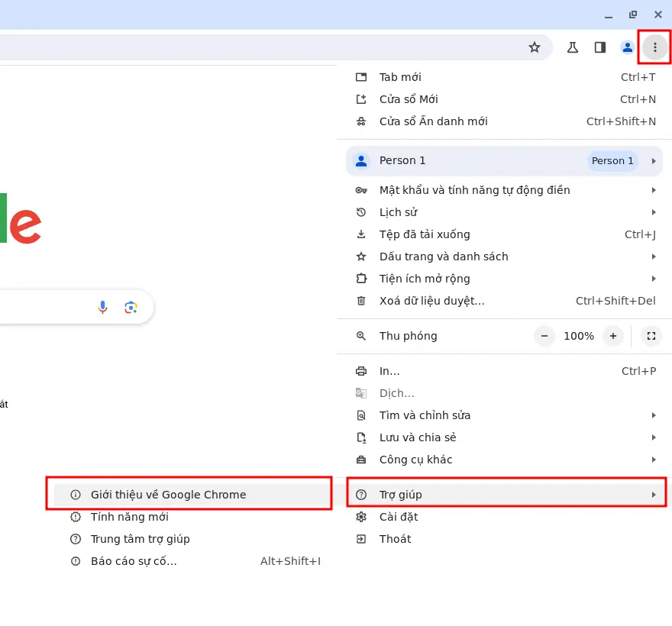672x626 pixels.
Task: Expand Mật khẩu và tính năng tự động điền submenu arrow
Action: tap(654, 190)
